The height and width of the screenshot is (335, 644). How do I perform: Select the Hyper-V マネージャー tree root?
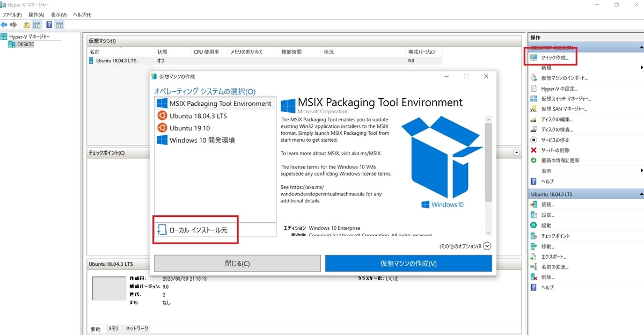coord(30,37)
